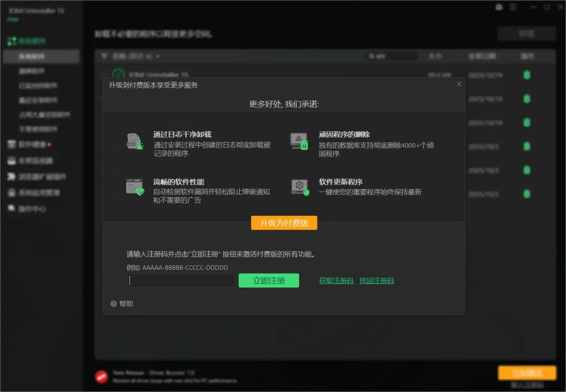Close the upgrade to paid version dialog
This screenshot has width=566, height=392.
pos(459,84)
